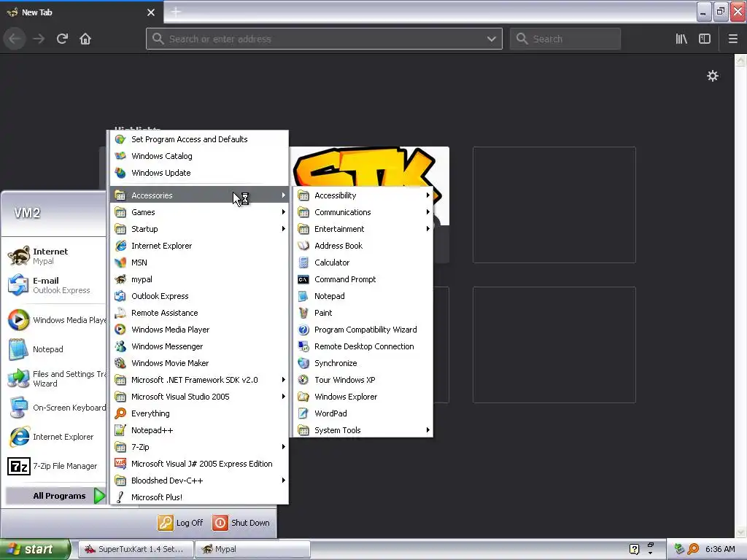Expand the Accessibility submenu
Screen dimensions: 747x560
click(363, 195)
